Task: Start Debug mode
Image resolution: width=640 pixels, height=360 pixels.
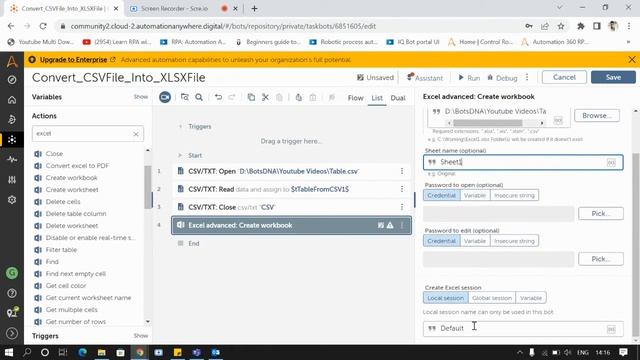Action: point(502,78)
